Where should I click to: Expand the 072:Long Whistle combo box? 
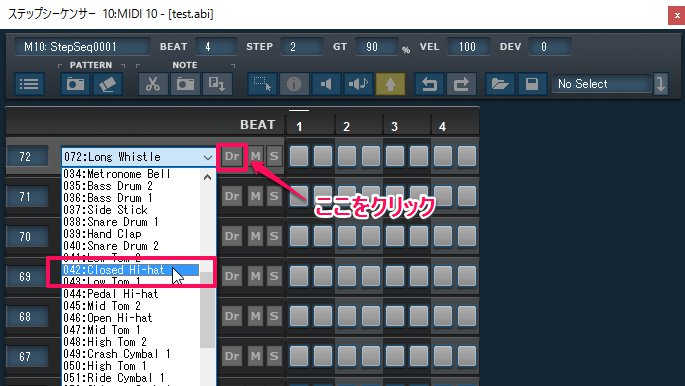point(138,157)
